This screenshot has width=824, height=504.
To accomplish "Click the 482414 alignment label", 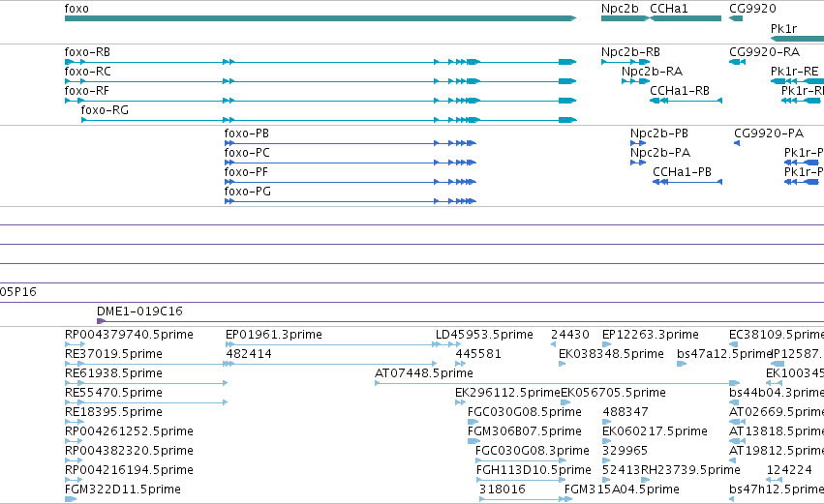I will pos(249,354).
